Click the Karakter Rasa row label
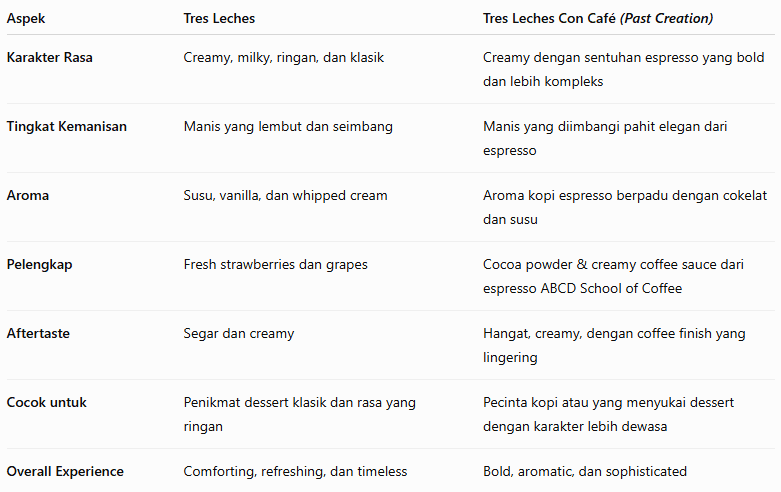 click(49, 57)
